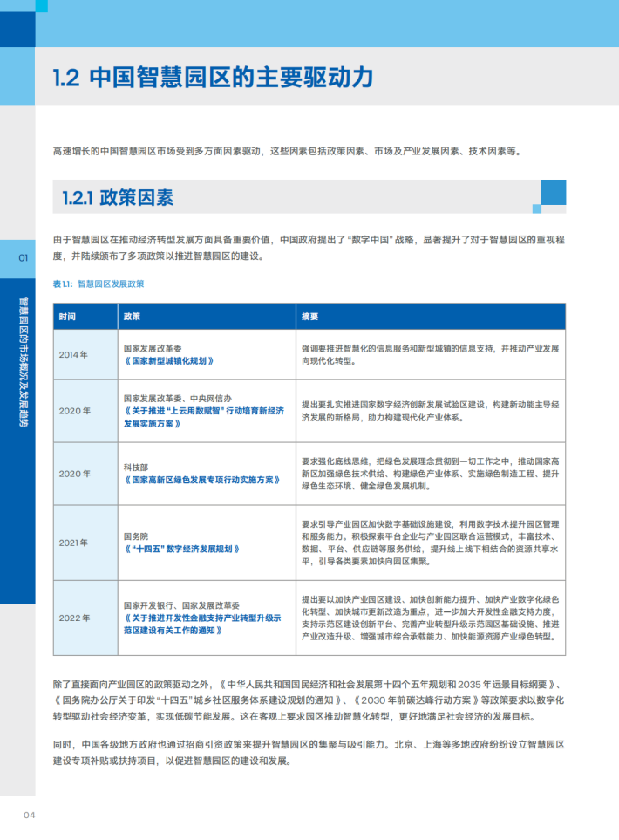The height and width of the screenshot is (840, 619).
Task: Open the 上云用数赋智 implementation plan link
Action: point(203,417)
